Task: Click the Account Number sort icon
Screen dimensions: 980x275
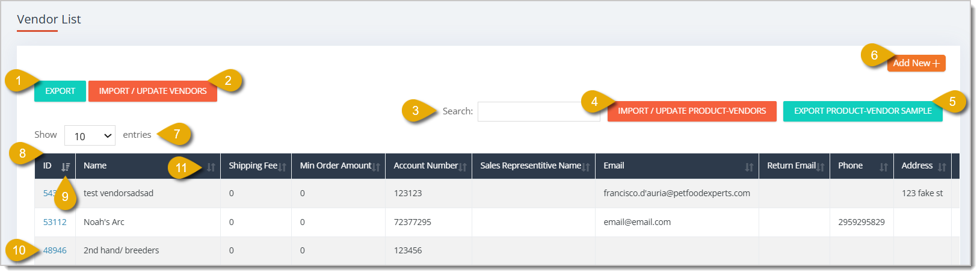Action: pos(463,167)
